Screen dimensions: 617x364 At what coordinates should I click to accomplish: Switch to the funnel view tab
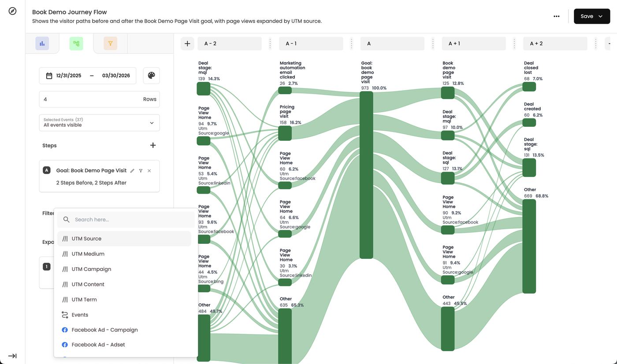(x=111, y=44)
